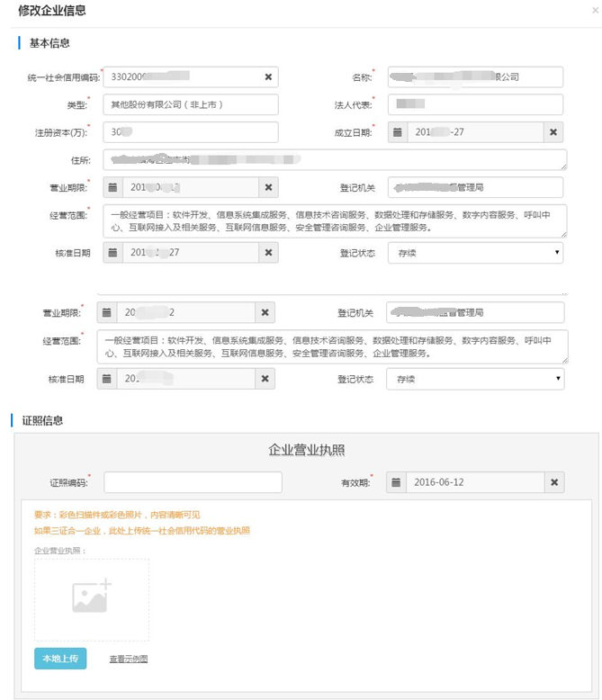Open the calendar icon for 成立日期
The image size is (602, 700).
point(398,132)
